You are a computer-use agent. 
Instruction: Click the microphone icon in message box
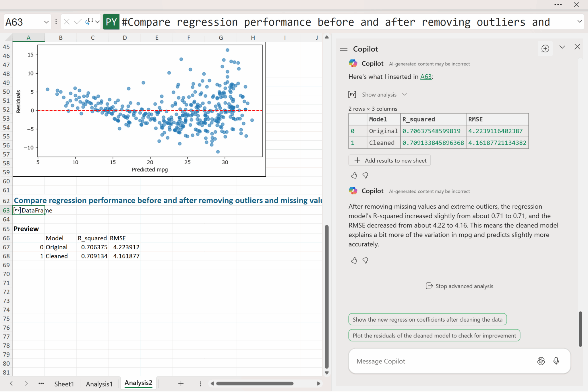click(x=556, y=361)
